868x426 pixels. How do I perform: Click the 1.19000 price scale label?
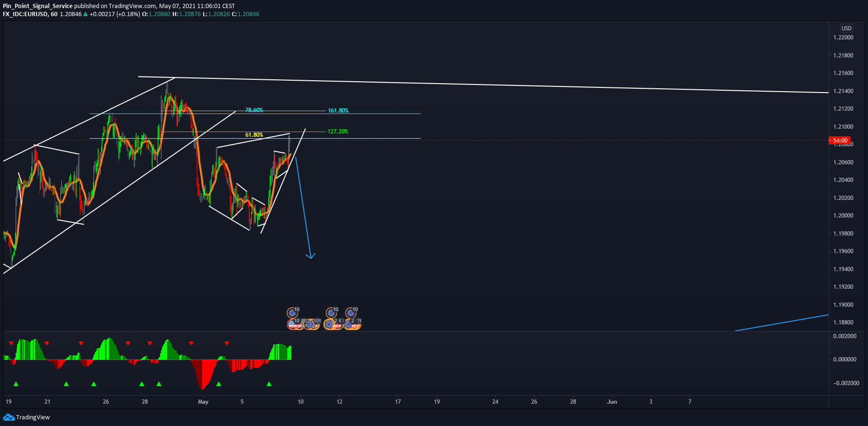point(843,305)
